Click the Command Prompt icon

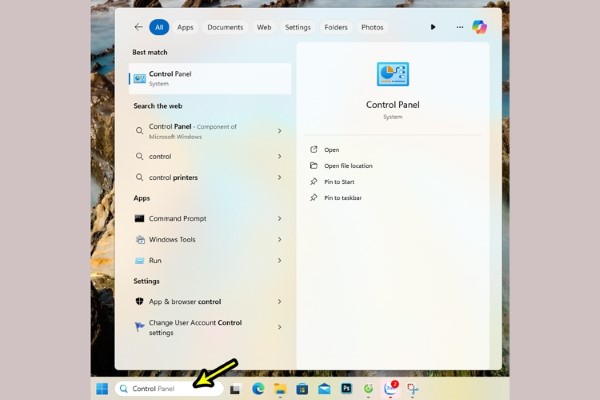(x=139, y=218)
